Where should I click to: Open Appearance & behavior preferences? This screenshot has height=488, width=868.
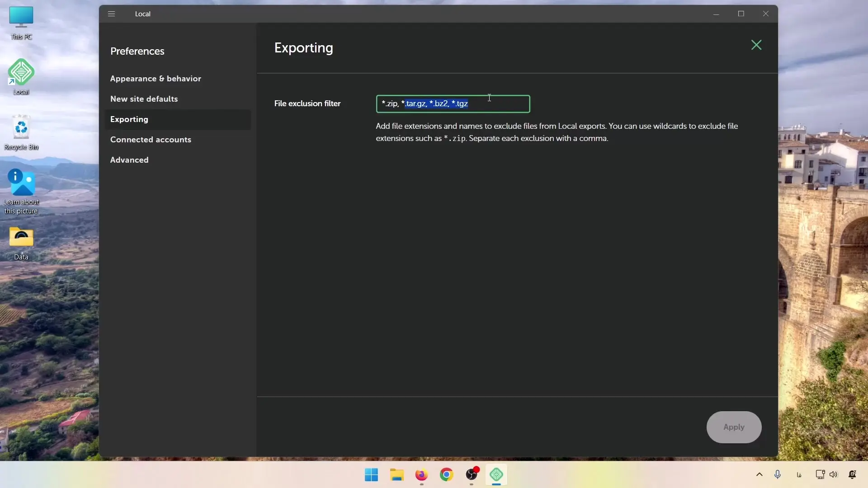click(156, 79)
